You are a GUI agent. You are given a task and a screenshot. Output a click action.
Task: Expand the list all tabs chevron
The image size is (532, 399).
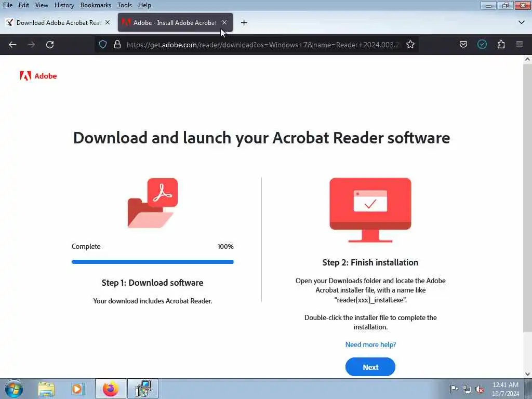click(x=522, y=22)
